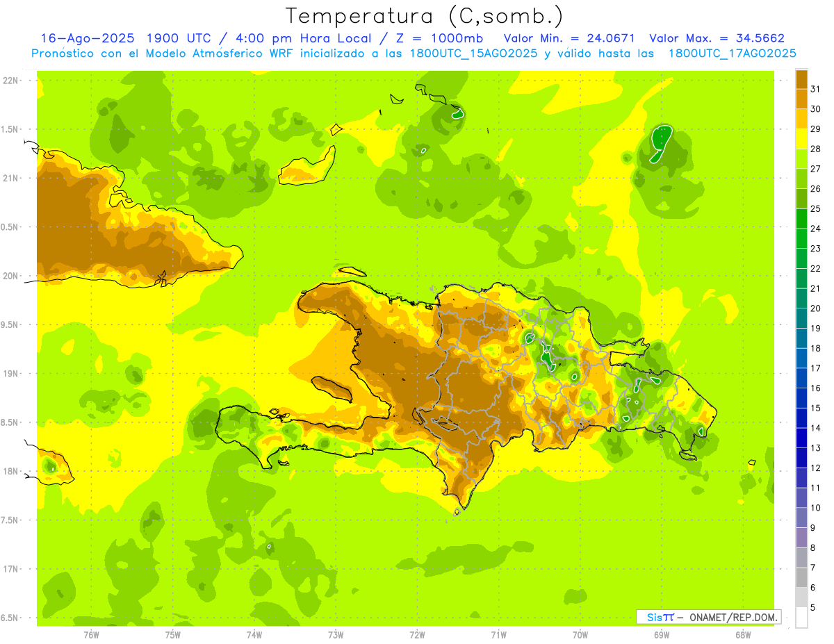834x644 pixels.
Task: Click the colorbar label "19"
Action: click(816, 329)
